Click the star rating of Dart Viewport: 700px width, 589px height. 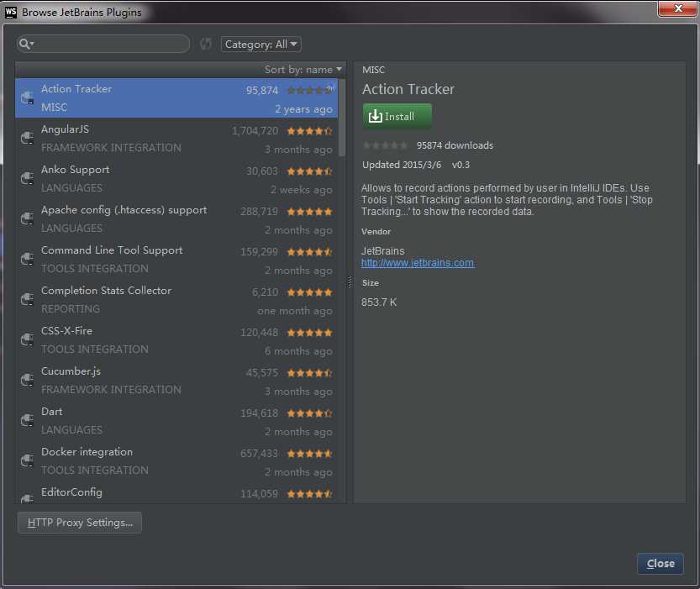coord(309,413)
